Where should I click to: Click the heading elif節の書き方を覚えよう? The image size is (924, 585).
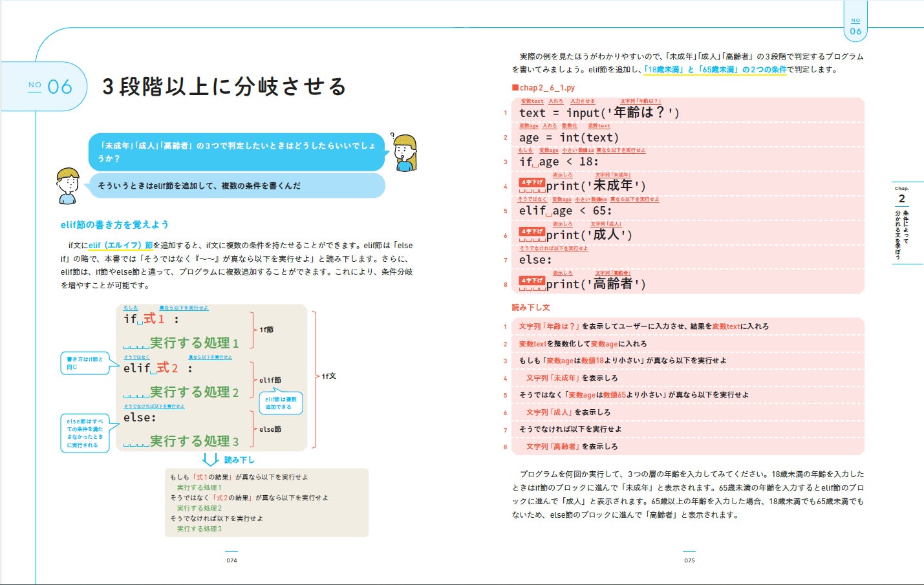coord(114,225)
